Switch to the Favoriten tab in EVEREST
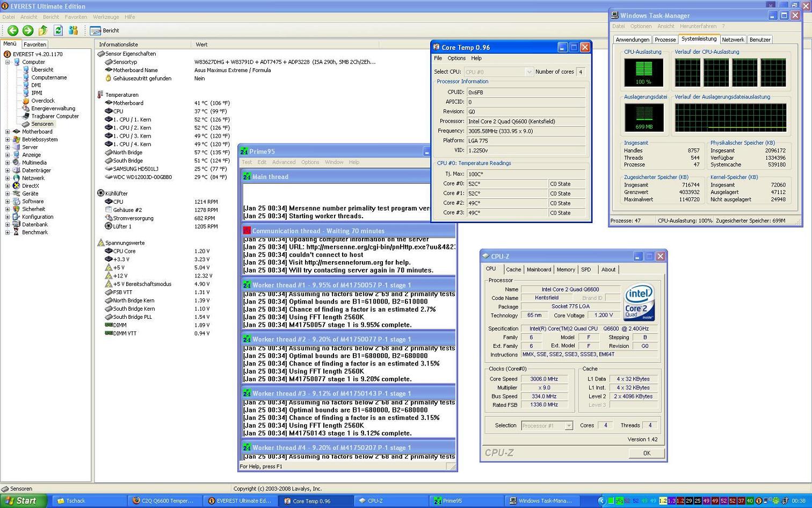Viewport: 812px width, 508px height. click(35, 45)
